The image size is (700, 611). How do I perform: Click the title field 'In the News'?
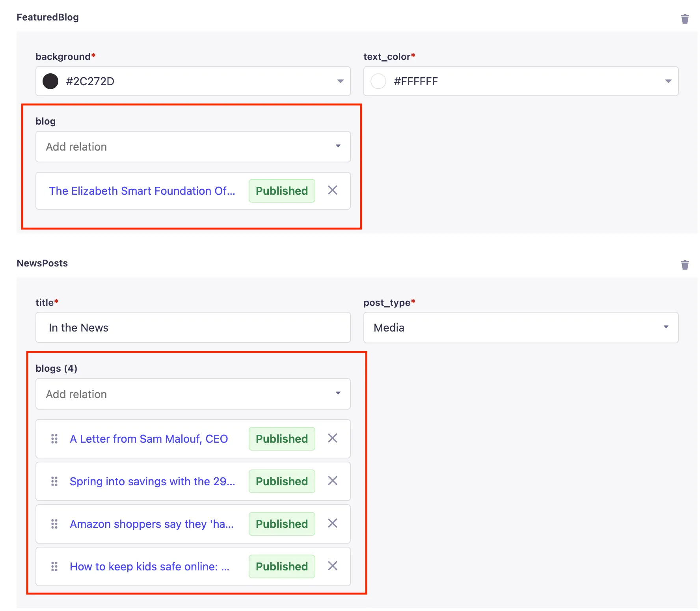coord(193,328)
